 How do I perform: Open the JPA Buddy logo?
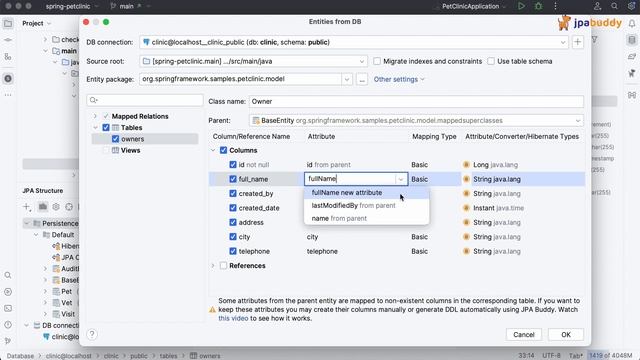click(x=590, y=23)
